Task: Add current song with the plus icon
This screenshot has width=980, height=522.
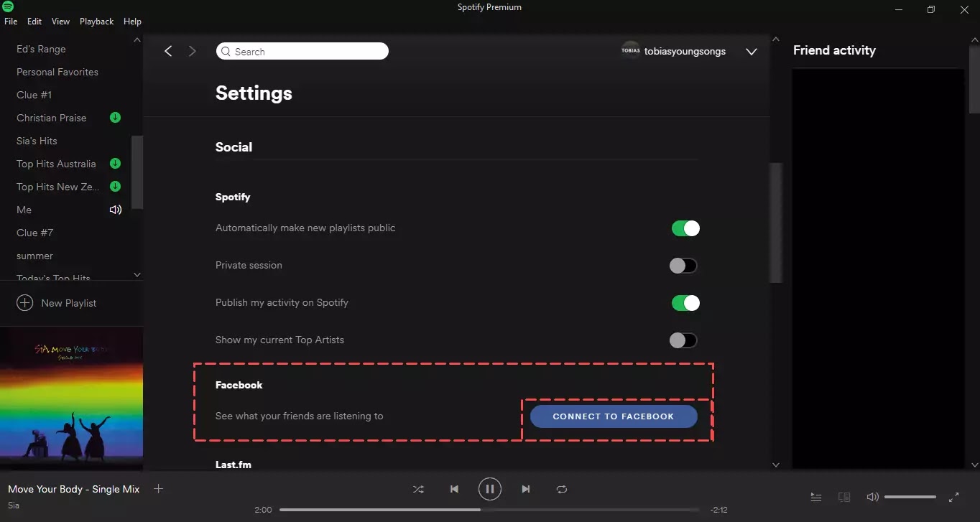Action: 159,489
